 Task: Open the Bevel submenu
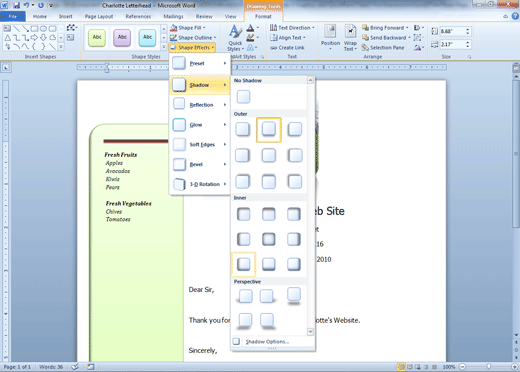(199, 164)
